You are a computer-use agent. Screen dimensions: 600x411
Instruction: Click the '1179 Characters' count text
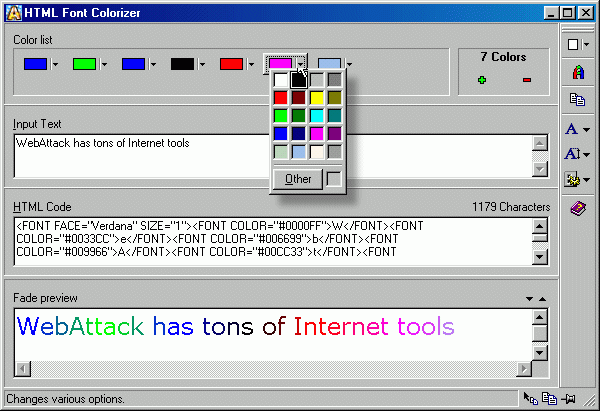(511, 207)
